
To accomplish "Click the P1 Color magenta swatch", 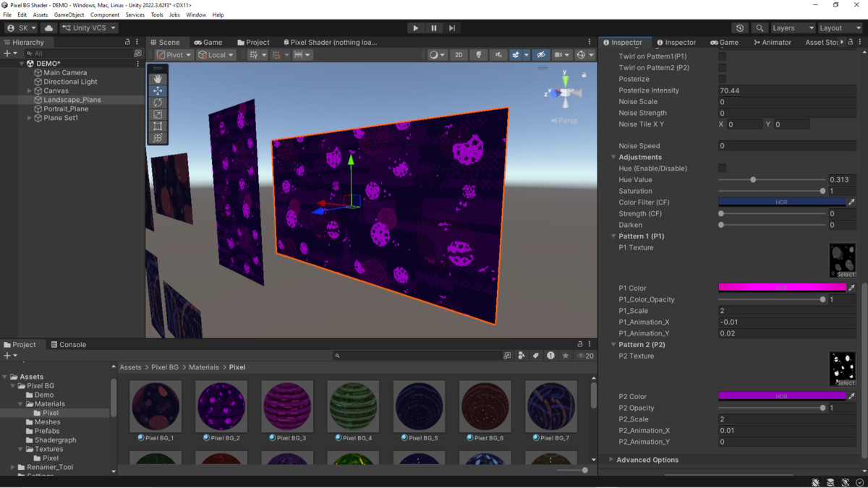I will pos(782,288).
